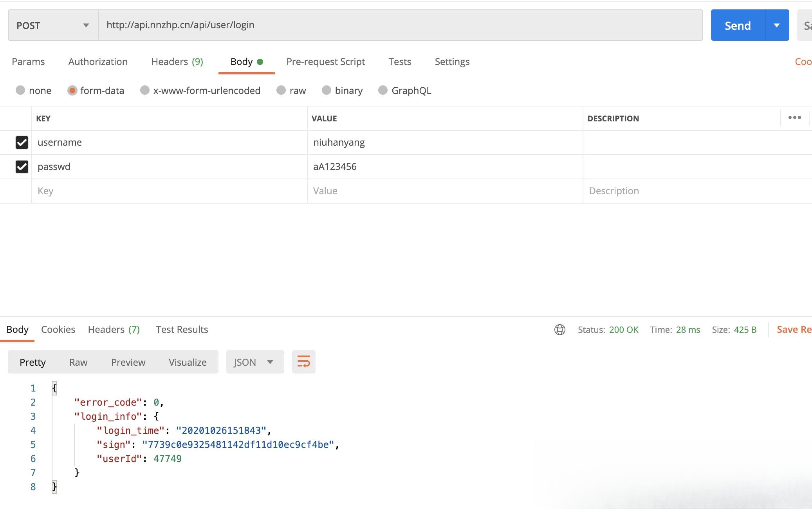Click the Send button

738,25
